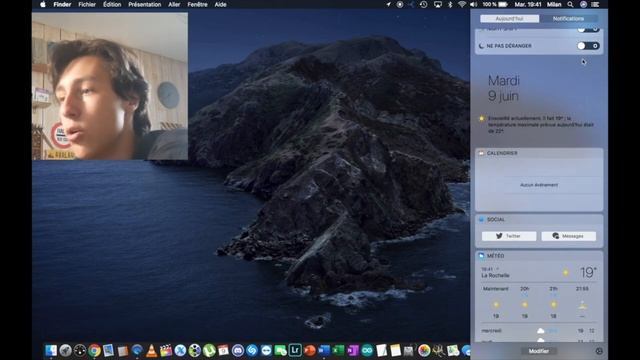Screen dimensions: 640x360
Task: Click the Modifier button
Action: coord(539,351)
